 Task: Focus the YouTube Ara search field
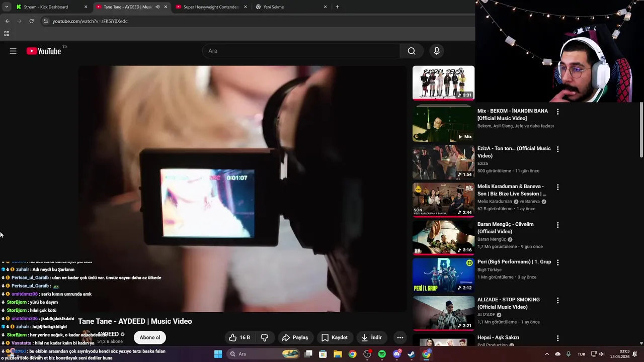(x=301, y=51)
